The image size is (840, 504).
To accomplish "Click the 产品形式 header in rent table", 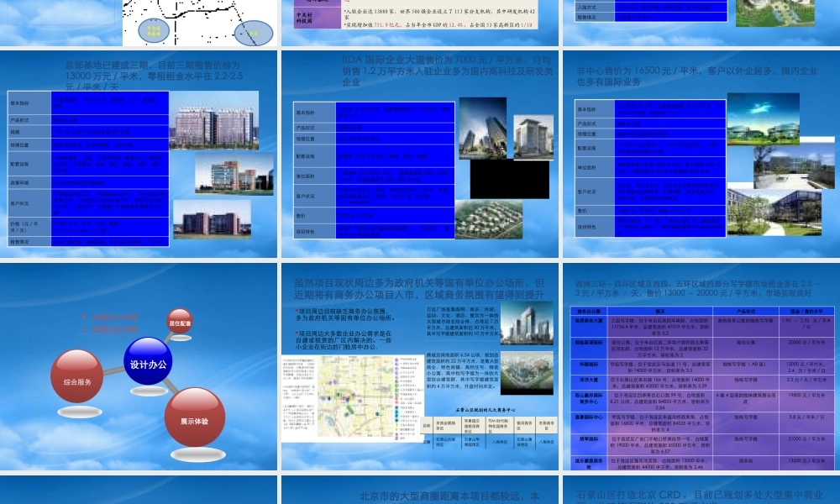I will coord(746,311).
